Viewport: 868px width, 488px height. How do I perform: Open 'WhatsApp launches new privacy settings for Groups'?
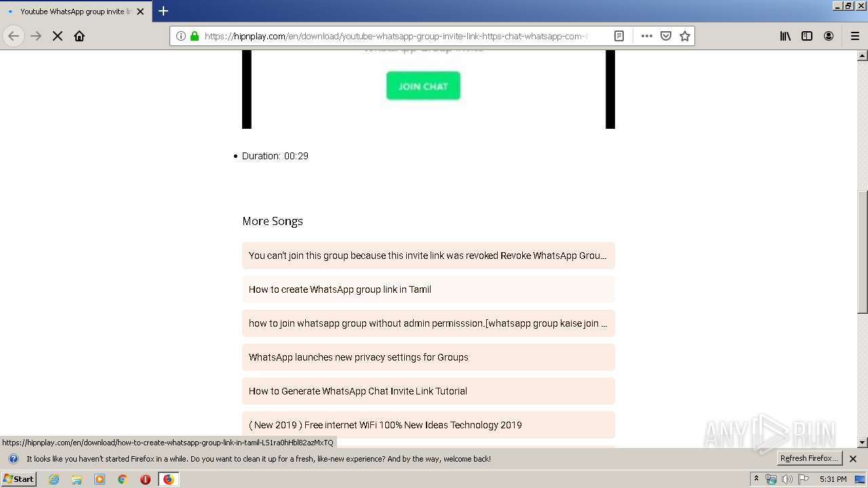tap(429, 357)
